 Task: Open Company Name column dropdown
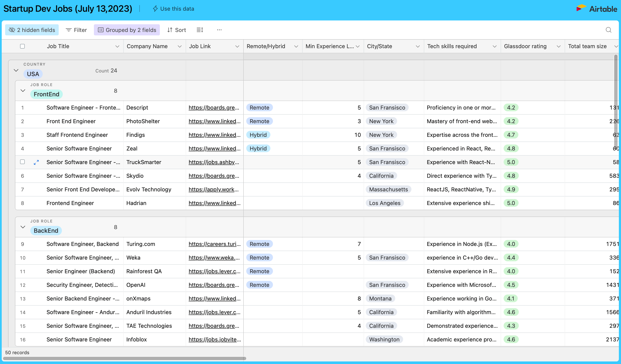[180, 46]
